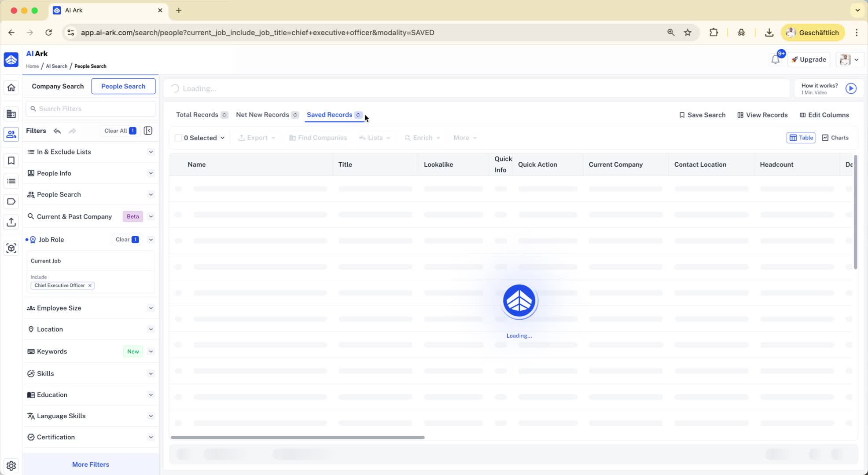Image resolution: width=868 pixels, height=475 pixels.
Task: Remove the Chief Executive Officer tag
Action: click(90, 285)
